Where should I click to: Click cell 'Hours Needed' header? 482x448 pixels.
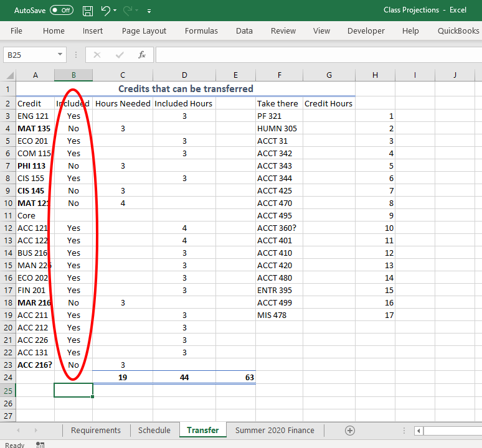click(x=123, y=103)
